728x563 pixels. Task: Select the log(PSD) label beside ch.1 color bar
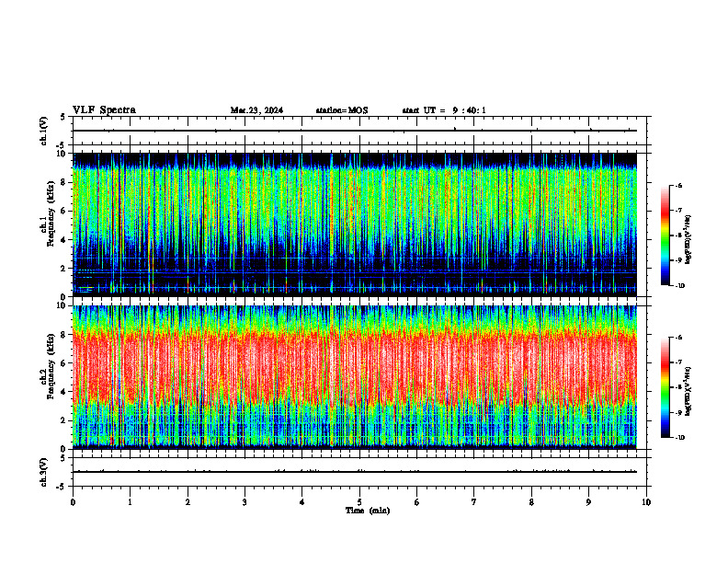pos(688,240)
